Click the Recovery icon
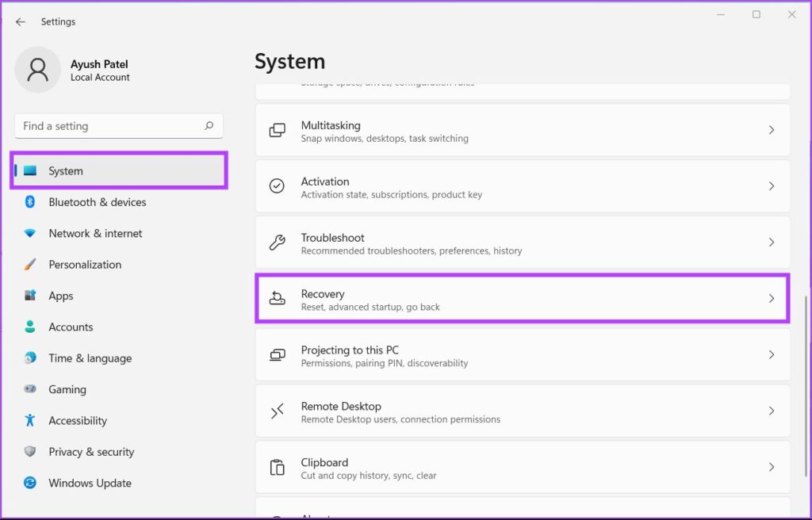 point(277,298)
